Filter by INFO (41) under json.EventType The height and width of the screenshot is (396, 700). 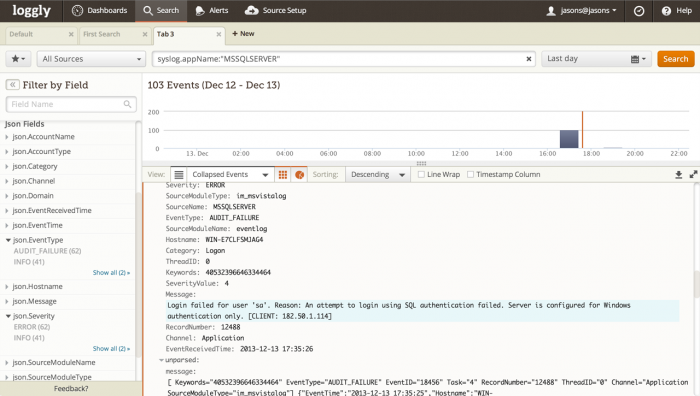29,262
